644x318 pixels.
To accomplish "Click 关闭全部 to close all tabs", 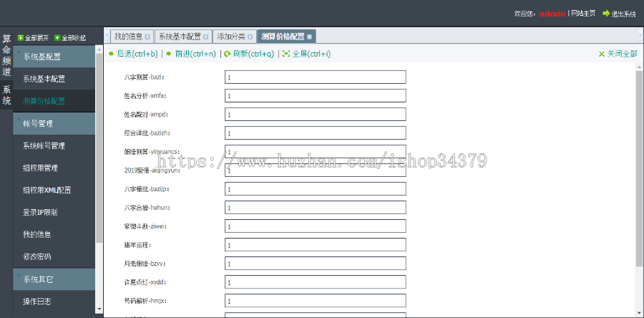I will tap(617, 54).
